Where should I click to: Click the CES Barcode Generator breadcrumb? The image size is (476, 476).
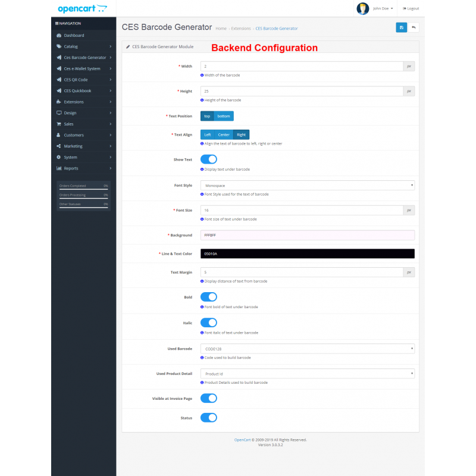click(x=277, y=29)
